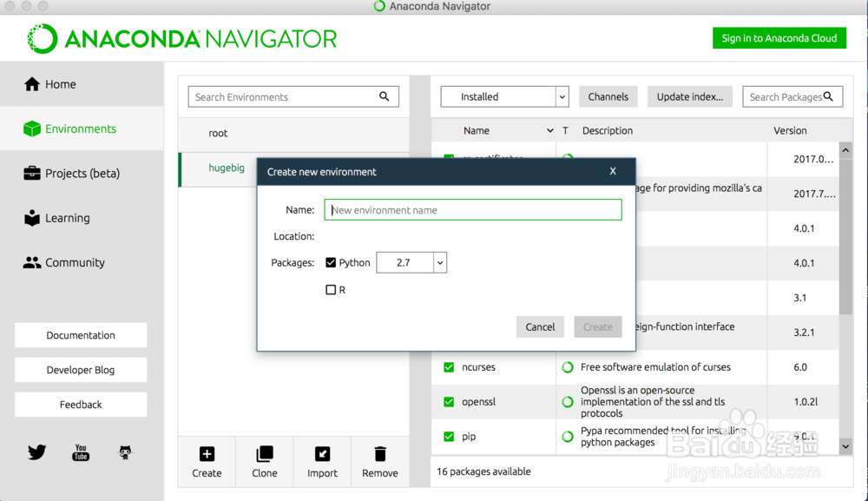868x501 pixels.
Task: Toggle the ncurses package checkbox
Action: [x=449, y=367]
